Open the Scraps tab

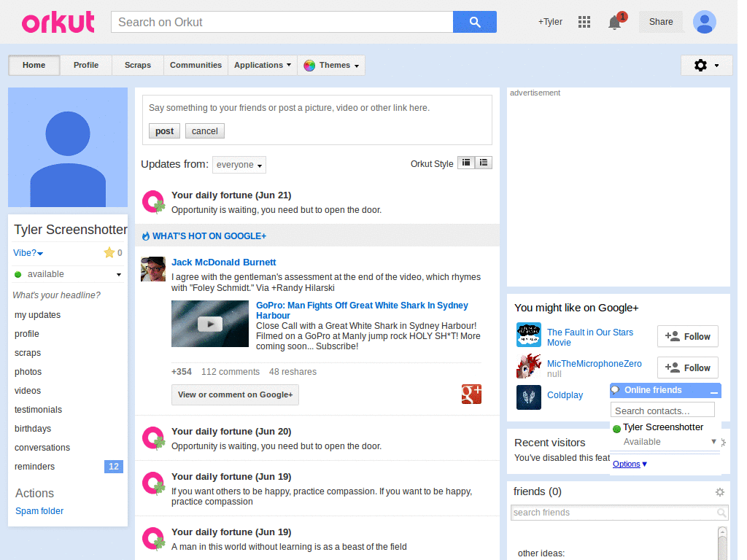click(138, 65)
